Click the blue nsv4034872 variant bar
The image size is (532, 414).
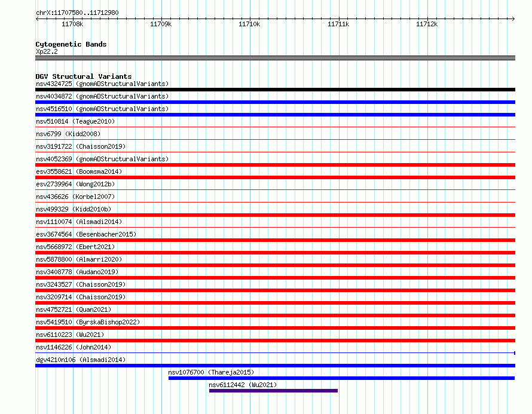(x=275, y=102)
